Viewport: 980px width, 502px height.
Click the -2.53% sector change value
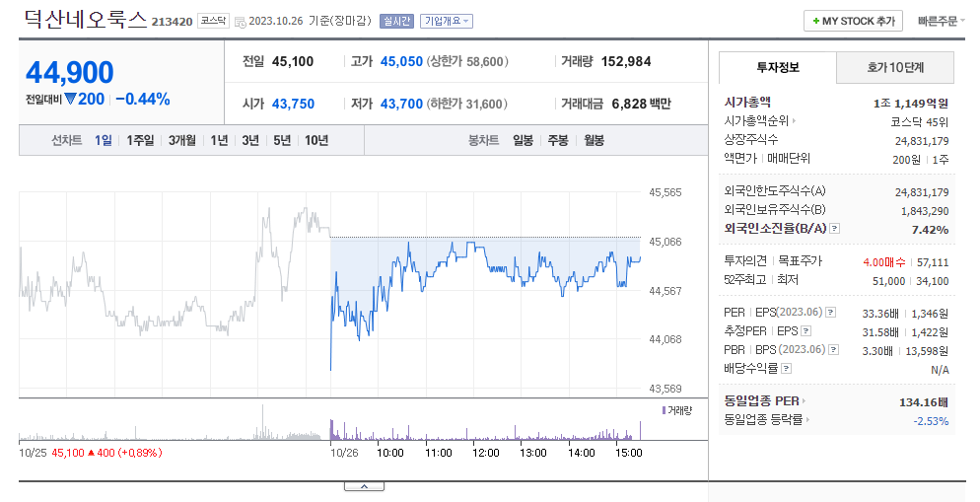click(x=931, y=421)
